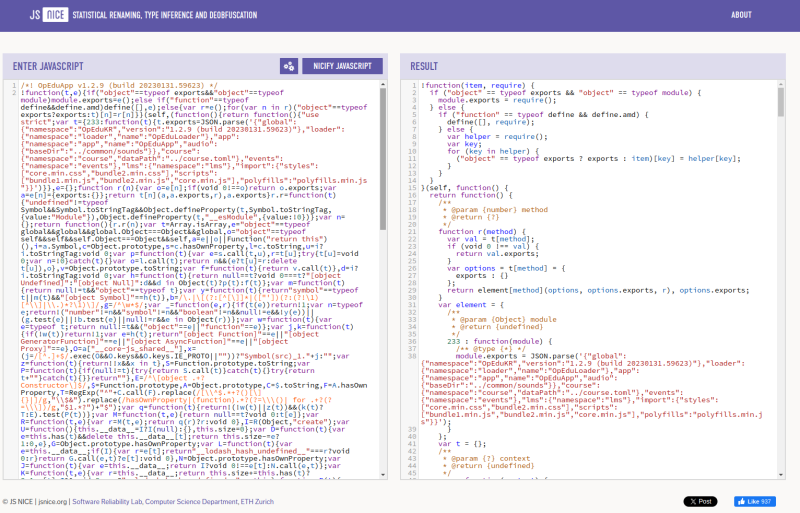Image resolution: width=800 pixels, height=513 pixels.
Task: Click the scroll-up arrow in result pane
Action: 781,85
